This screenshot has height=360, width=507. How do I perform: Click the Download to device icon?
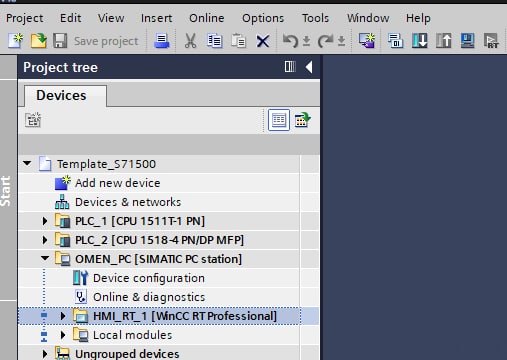pos(420,41)
